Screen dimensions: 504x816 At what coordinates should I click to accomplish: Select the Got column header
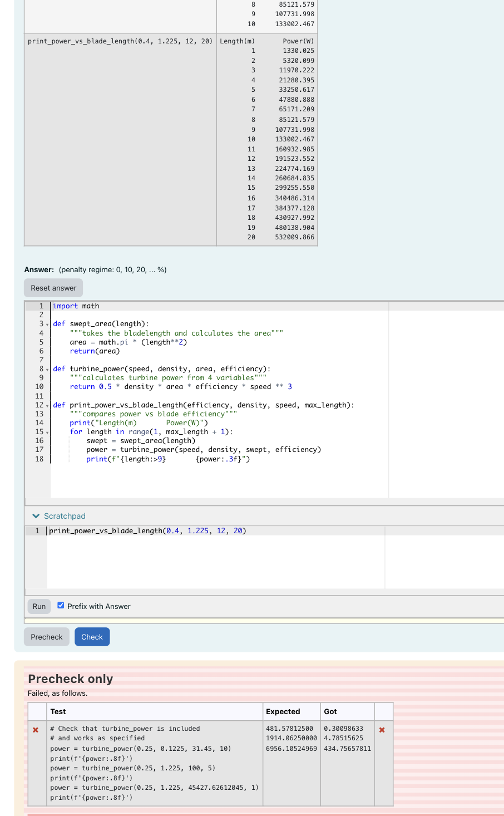pos(329,711)
